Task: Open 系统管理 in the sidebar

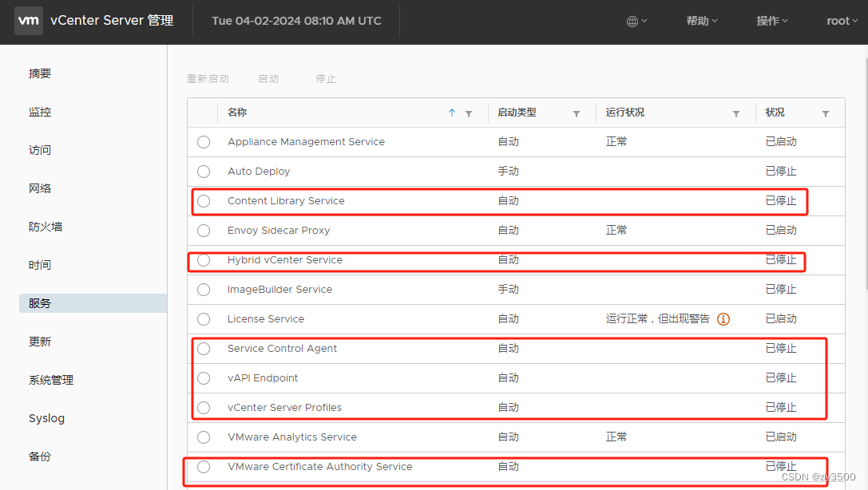Action: pos(51,380)
